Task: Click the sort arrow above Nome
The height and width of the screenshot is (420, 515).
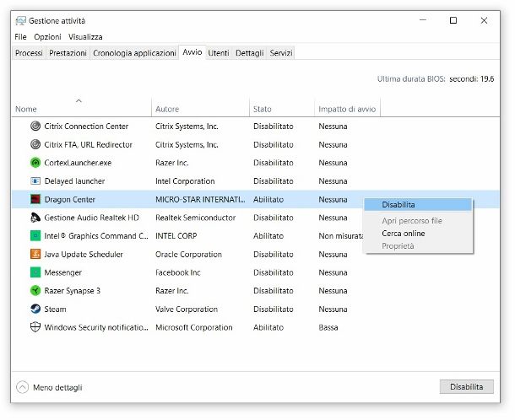Action: point(79,100)
